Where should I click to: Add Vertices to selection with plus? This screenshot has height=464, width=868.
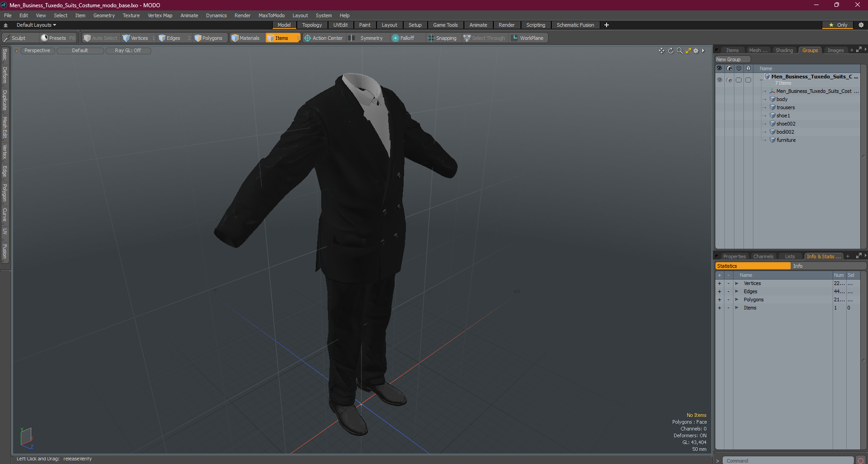(x=719, y=283)
